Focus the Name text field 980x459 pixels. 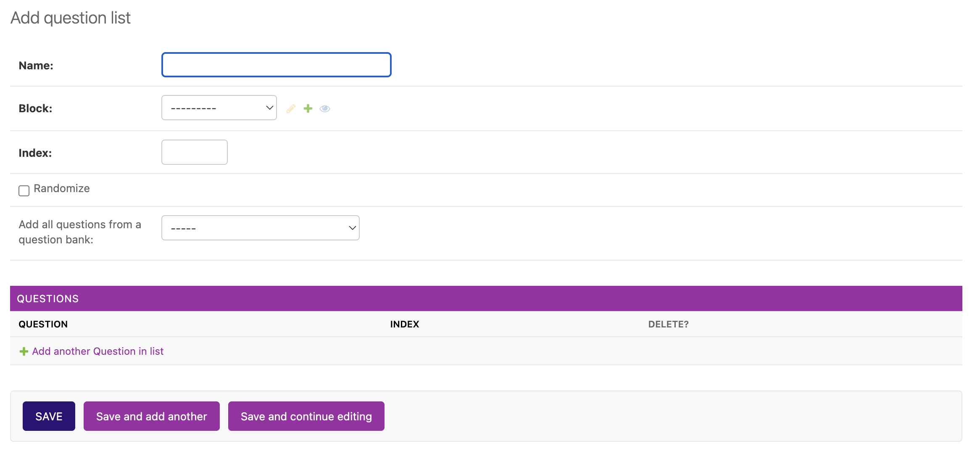coord(276,65)
